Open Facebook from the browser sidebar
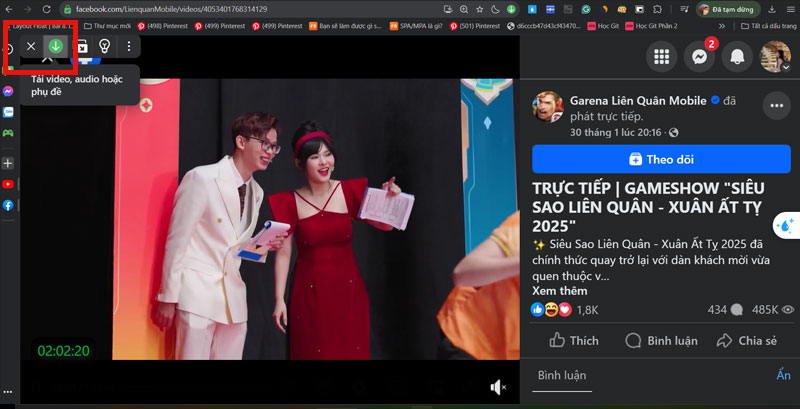This screenshot has height=409, width=800. 8,205
